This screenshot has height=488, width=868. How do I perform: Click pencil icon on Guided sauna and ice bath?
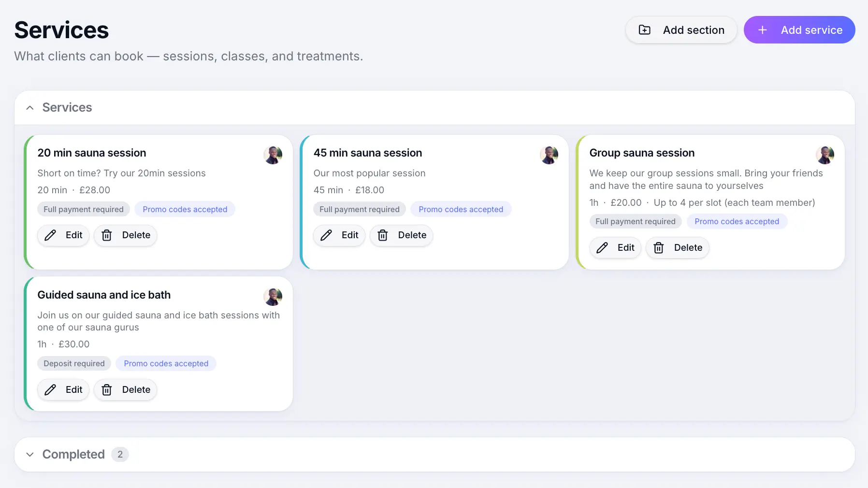[50, 390]
